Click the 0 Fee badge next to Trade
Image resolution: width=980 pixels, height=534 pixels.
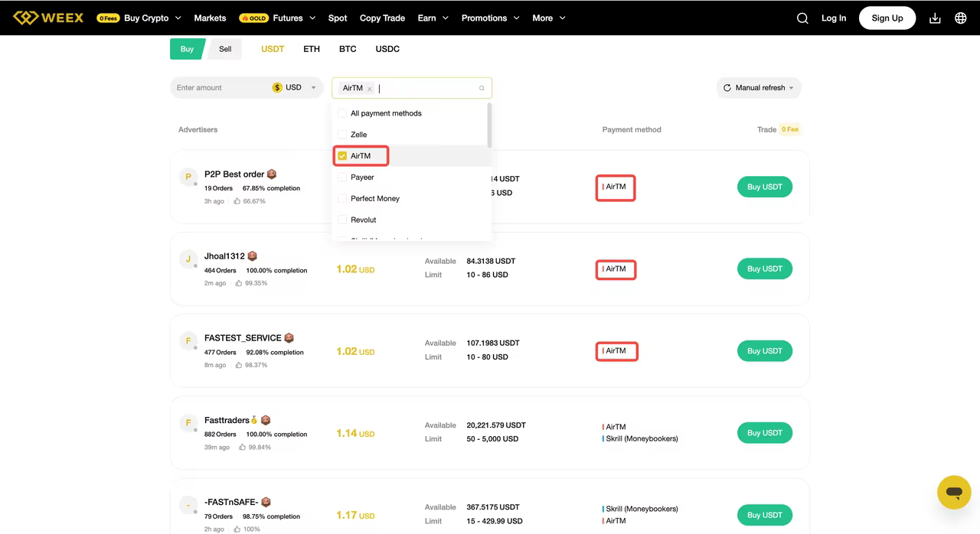point(790,129)
